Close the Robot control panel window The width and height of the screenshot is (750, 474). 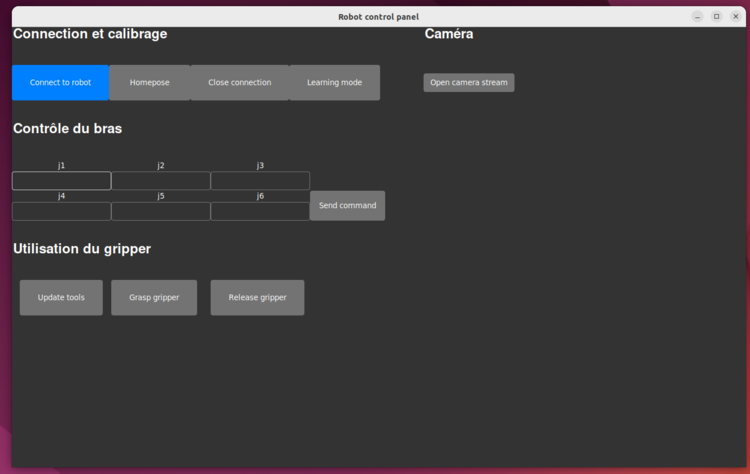pos(735,16)
